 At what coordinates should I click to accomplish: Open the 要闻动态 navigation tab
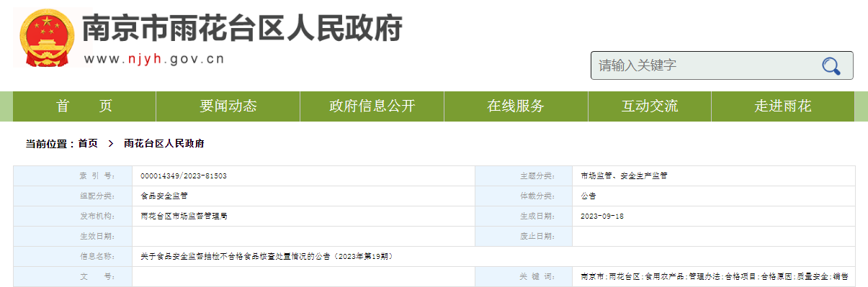[x=228, y=106]
